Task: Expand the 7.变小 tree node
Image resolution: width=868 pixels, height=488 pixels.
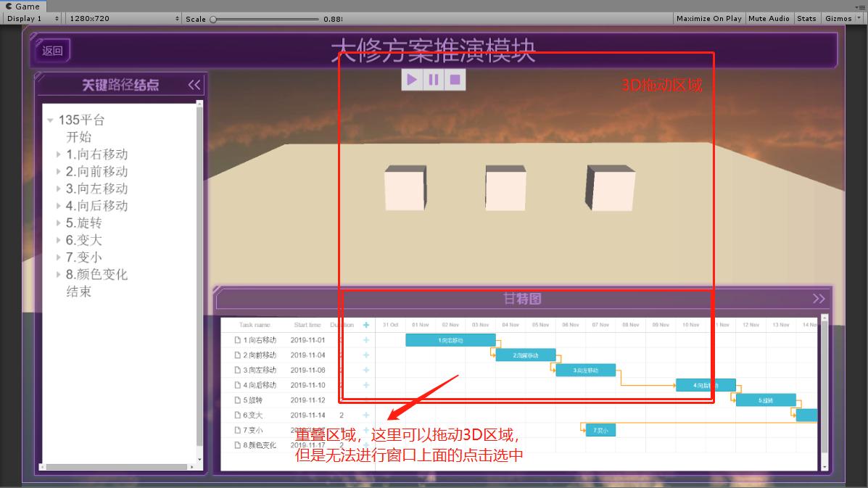Action: [x=58, y=257]
